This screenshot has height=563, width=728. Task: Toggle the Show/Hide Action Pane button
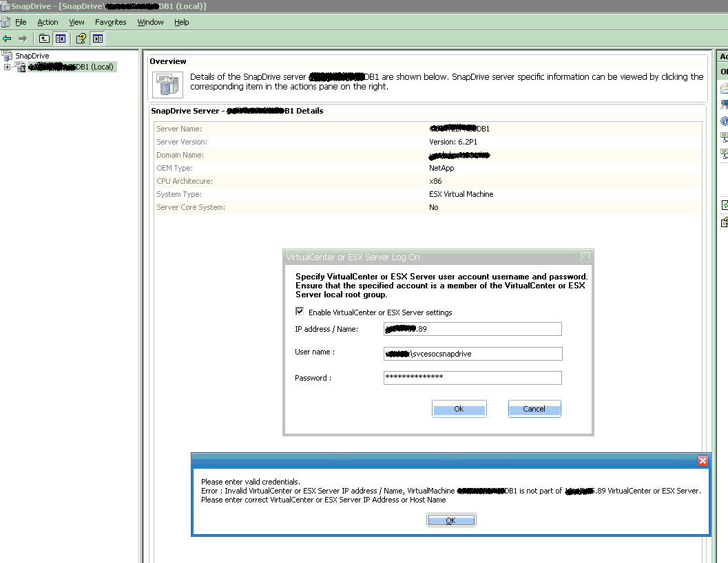coord(98,39)
